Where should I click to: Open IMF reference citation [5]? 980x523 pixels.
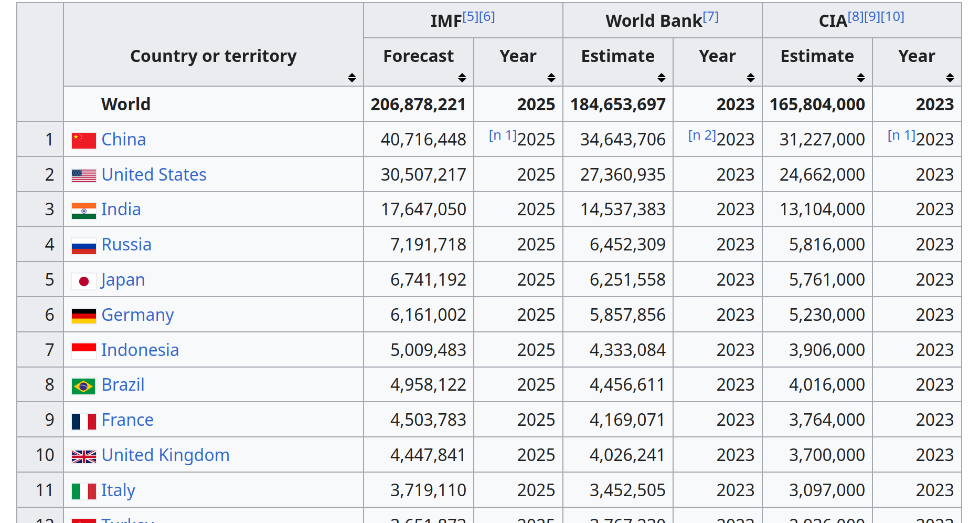pos(470,17)
